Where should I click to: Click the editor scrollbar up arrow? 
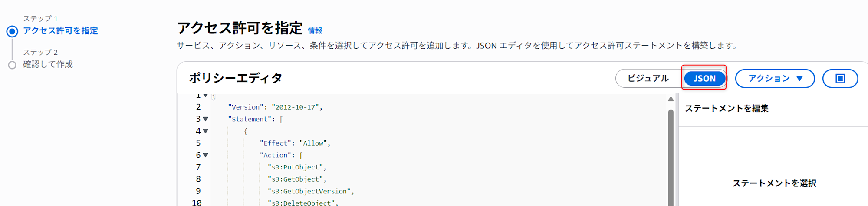tap(671, 99)
